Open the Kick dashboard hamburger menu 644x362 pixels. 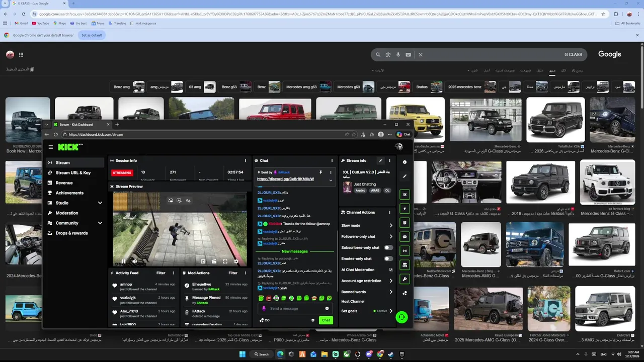(x=51, y=147)
